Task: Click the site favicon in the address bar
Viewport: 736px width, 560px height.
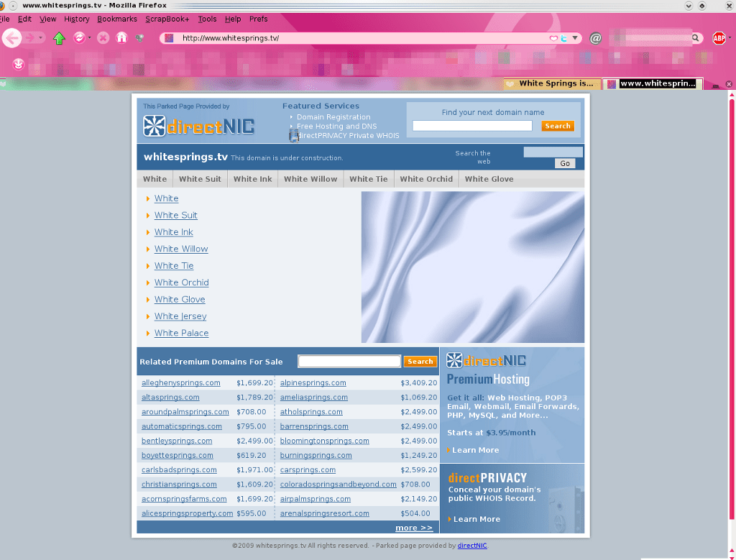Action: (170, 38)
